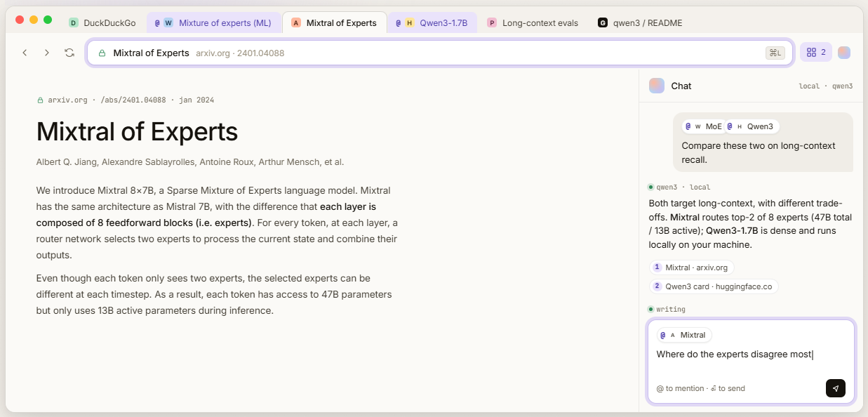Go forward with the forward arrow
Screen dimensions: 868x417
[47, 53]
